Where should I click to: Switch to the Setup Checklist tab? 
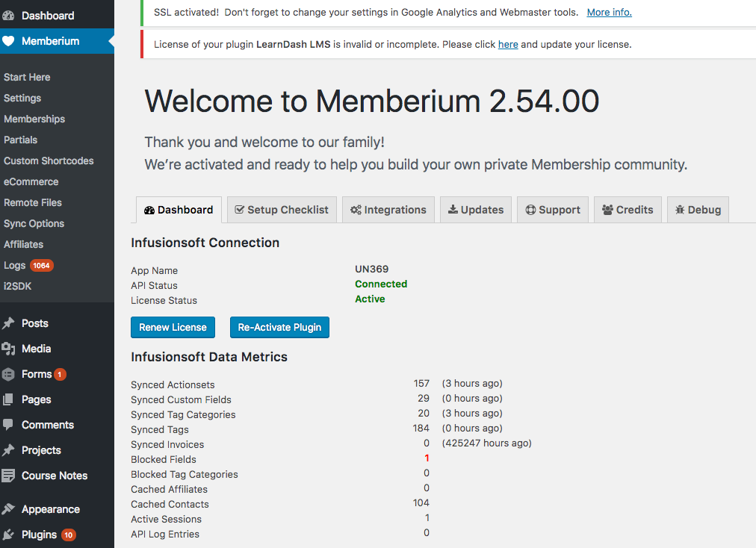282,210
